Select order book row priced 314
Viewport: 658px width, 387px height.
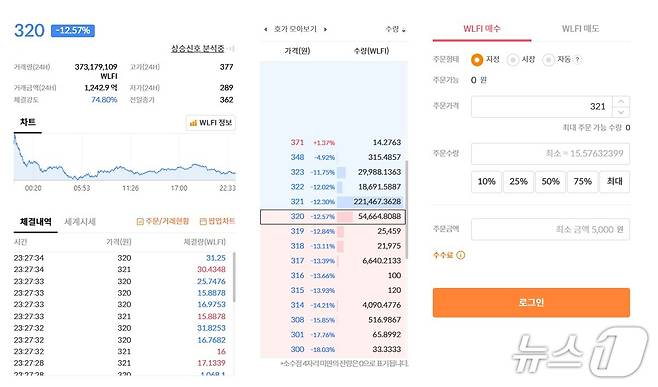[x=334, y=305]
